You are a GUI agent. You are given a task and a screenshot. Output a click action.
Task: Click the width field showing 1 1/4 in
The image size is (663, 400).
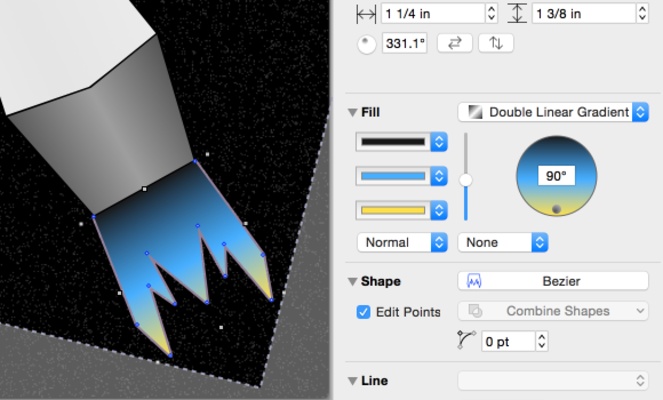(433, 14)
